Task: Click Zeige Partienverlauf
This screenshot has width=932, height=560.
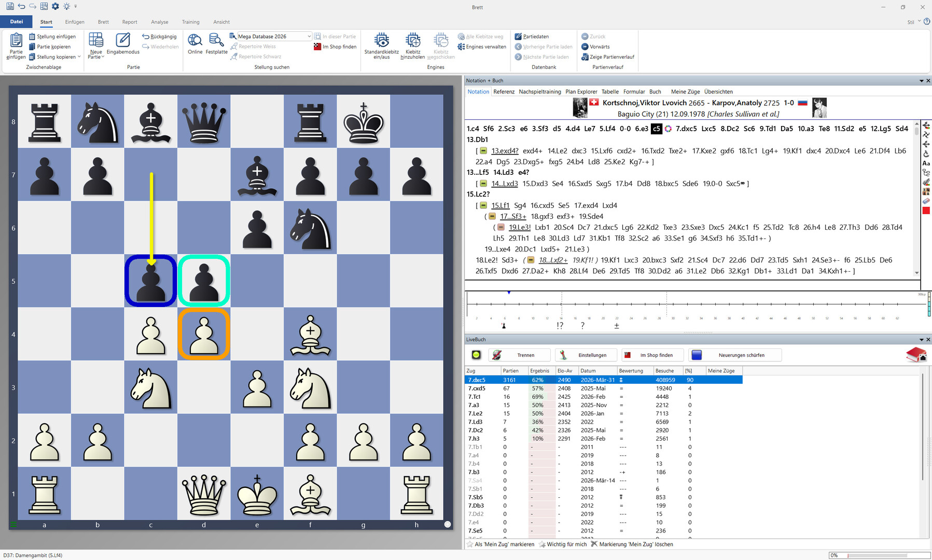Action: point(608,57)
